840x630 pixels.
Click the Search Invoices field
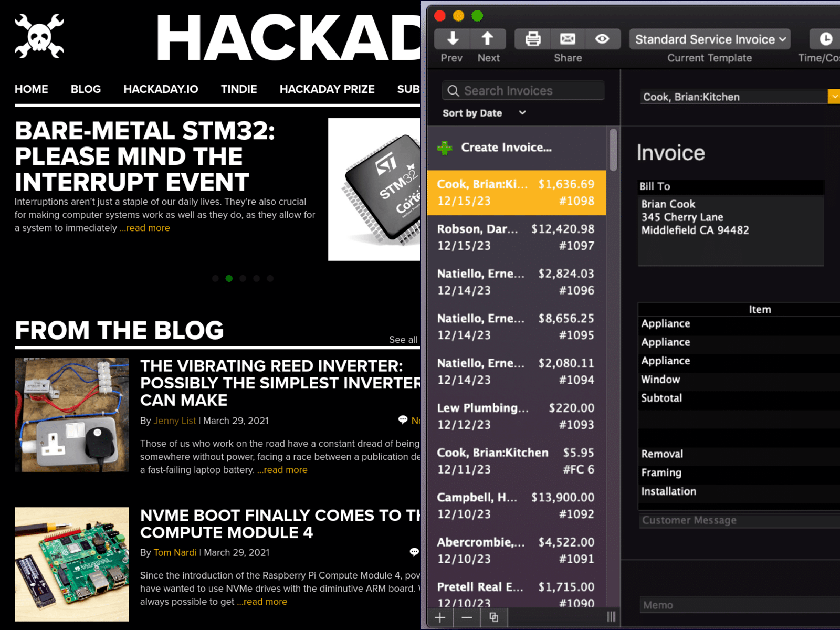[x=522, y=90]
